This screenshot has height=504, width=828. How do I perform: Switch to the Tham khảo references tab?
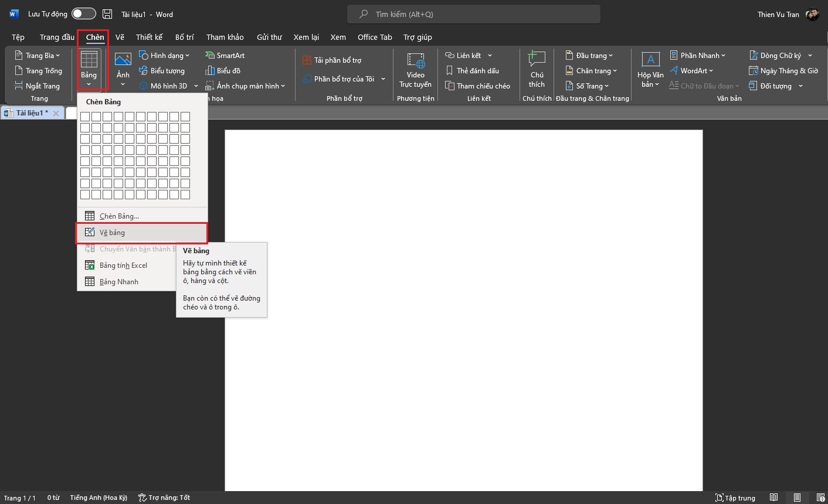point(225,37)
